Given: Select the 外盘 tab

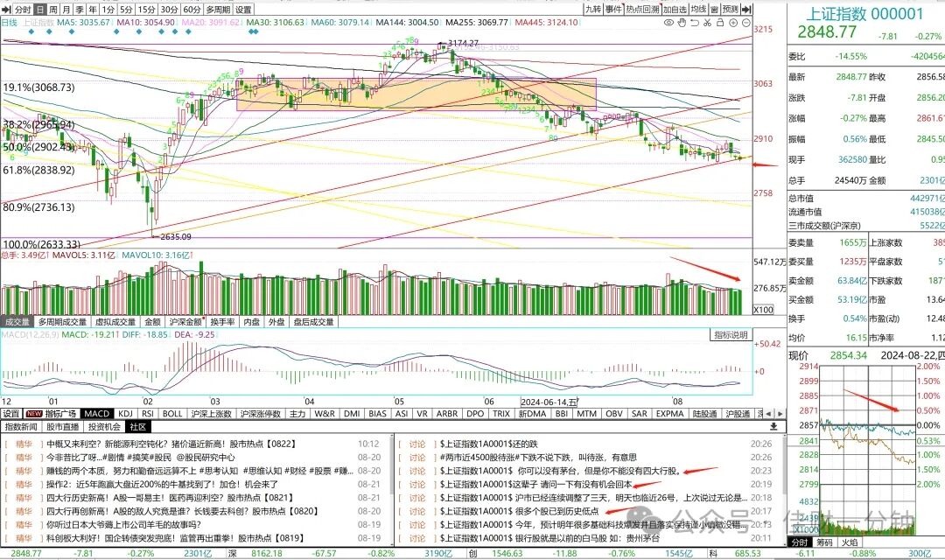Looking at the screenshot, I should coord(276,322).
